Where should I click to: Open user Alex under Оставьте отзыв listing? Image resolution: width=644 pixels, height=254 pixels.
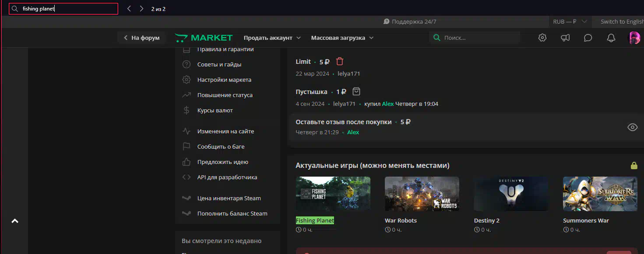[x=353, y=132]
